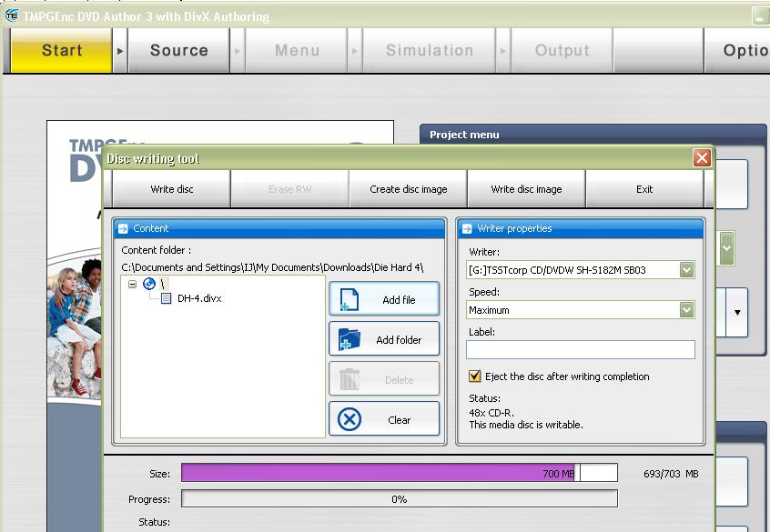Switch to the Start tab
The height and width of the screenshot is (532, 770).
pos(62,50)
